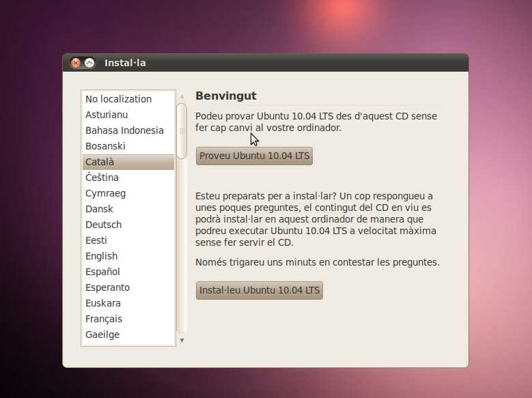The image size is (532, 398).
Task: Click the language list scroll down arrow
Action: tap(182, 341)
